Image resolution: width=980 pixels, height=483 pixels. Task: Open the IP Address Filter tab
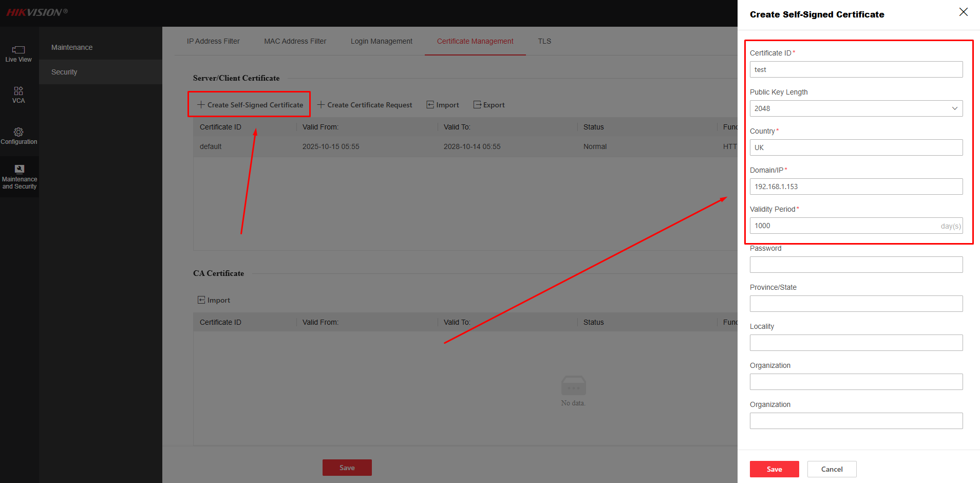[213, 41]
